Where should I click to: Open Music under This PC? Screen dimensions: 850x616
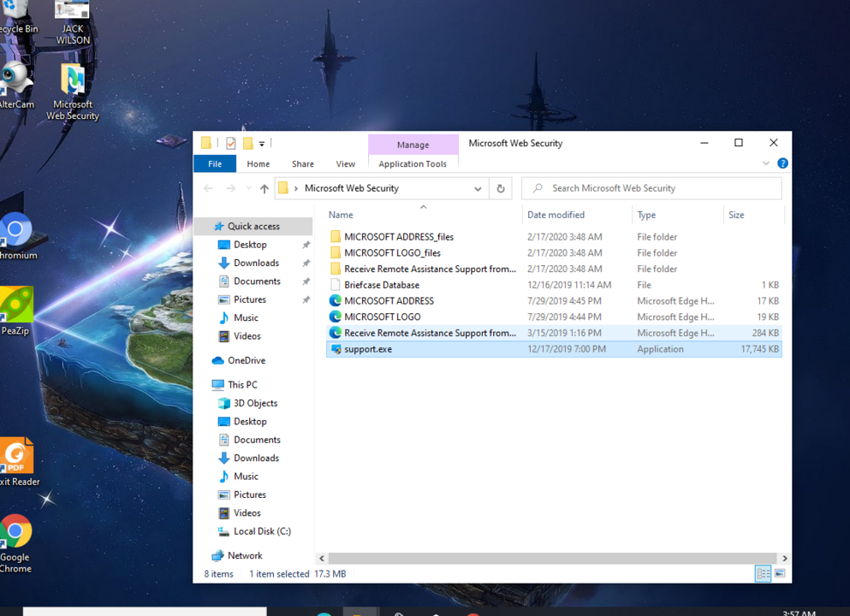[246, 477]
